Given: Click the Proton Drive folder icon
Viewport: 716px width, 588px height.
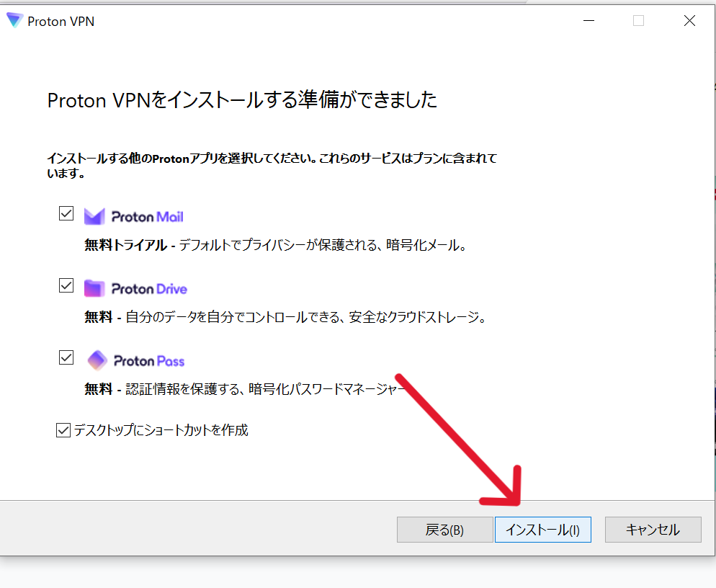Looking at the screenshot, I should (x=95, y=288).
